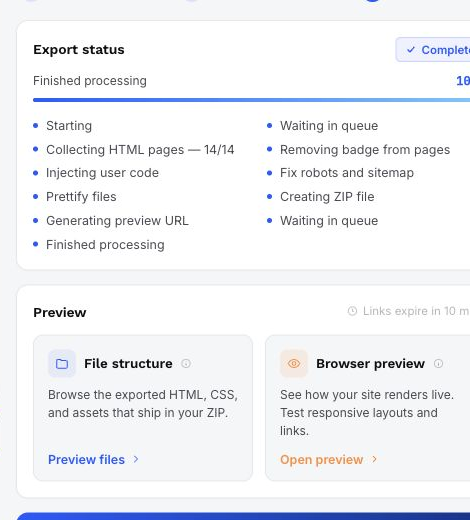Screen dimensions: 470x520
Task: Click 'See how your site renders live' description
Action: tap(367, 413)
